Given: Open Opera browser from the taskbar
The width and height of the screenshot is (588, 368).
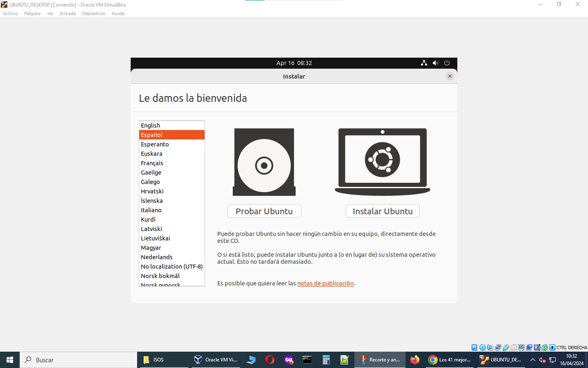Looking at the screenshot, I should click(269, 360).
